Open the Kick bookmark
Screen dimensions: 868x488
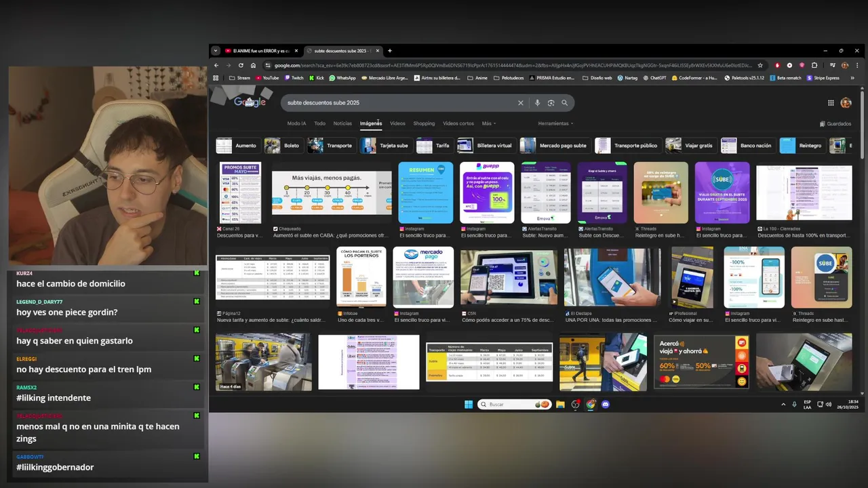point(317,78)
